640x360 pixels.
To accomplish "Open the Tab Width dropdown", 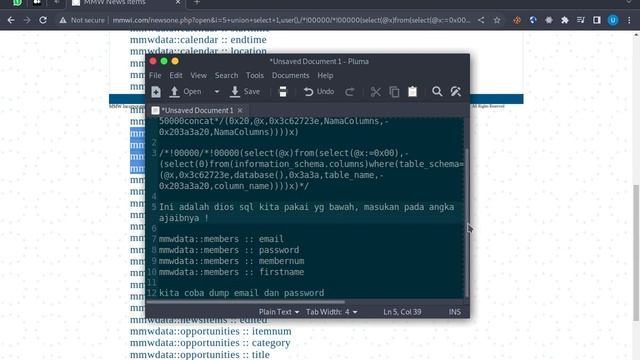I will pos(331,312).
